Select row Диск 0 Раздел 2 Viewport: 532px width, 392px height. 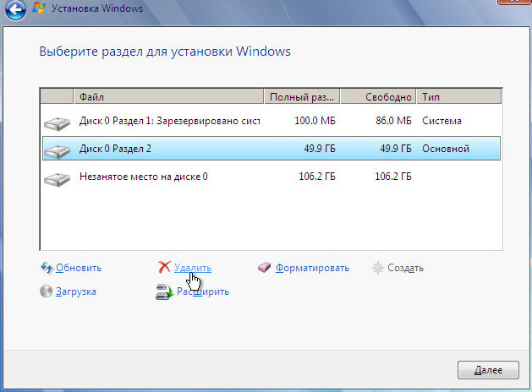[x=271, y=149]
